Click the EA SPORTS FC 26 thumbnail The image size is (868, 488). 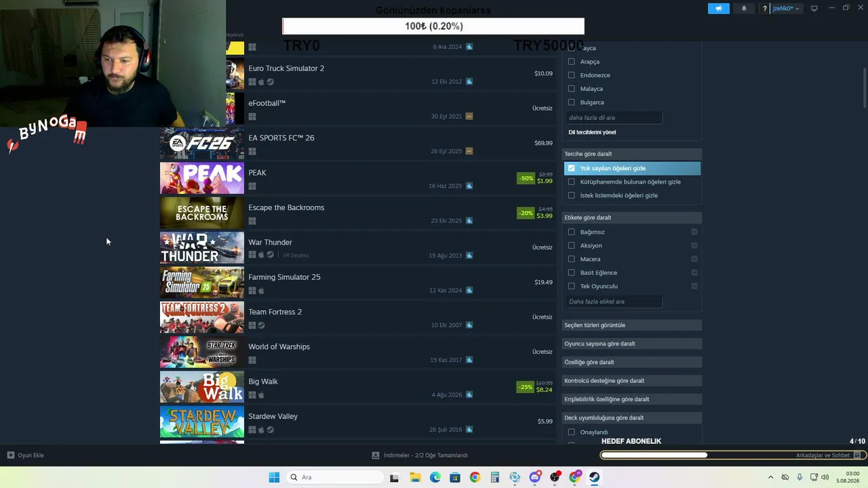[202, 143]
